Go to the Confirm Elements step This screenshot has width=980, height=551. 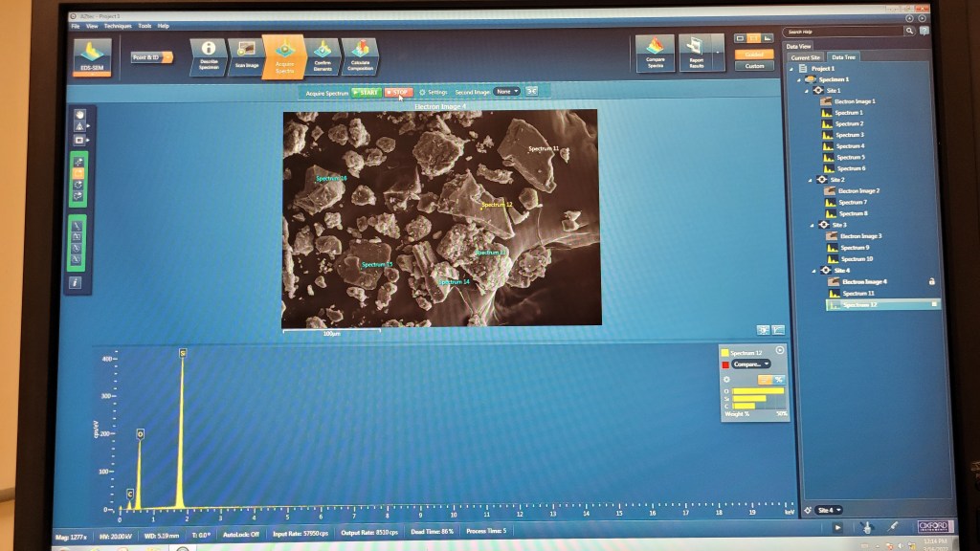(x=323, y=56)
